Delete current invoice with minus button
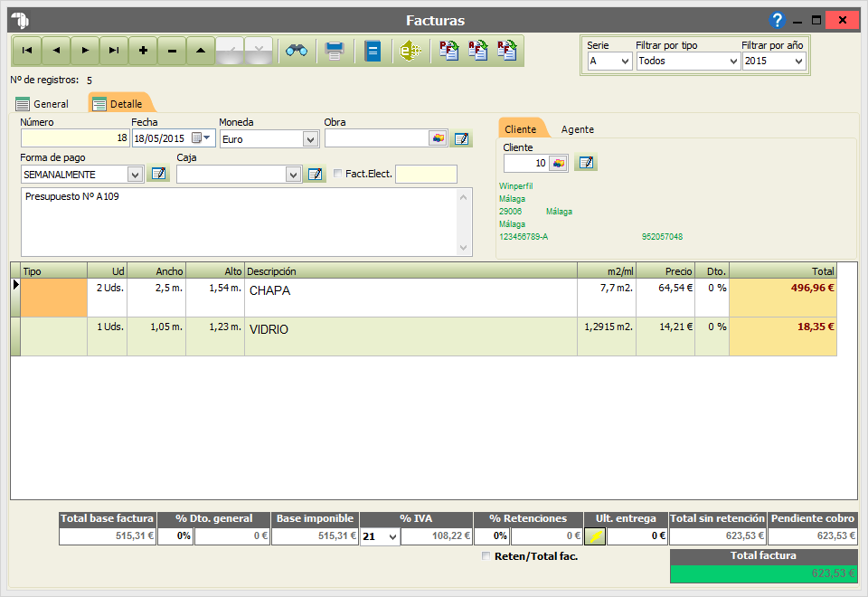868x597 pixels. tap(172, 51)
